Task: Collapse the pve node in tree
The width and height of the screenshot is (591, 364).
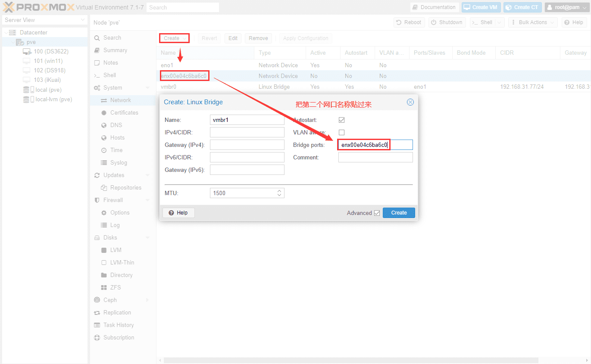Action: point(13,42)
